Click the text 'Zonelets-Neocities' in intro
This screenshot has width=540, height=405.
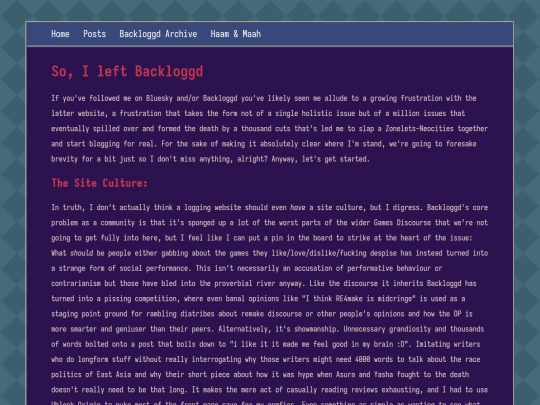(419, 128)
